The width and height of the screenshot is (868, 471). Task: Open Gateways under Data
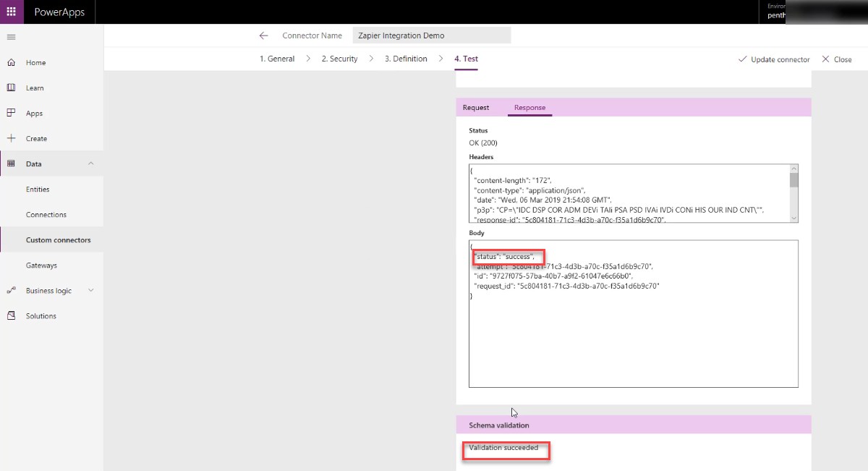click(41, 265)
